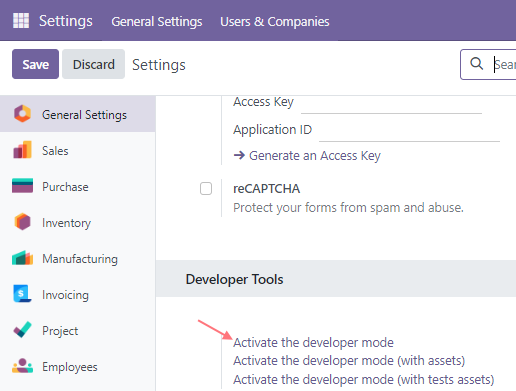Image resolution: width=516 pixels, height=391 pixels.
Task: Click into the Access Key field
Action: (x=391, y=104)
